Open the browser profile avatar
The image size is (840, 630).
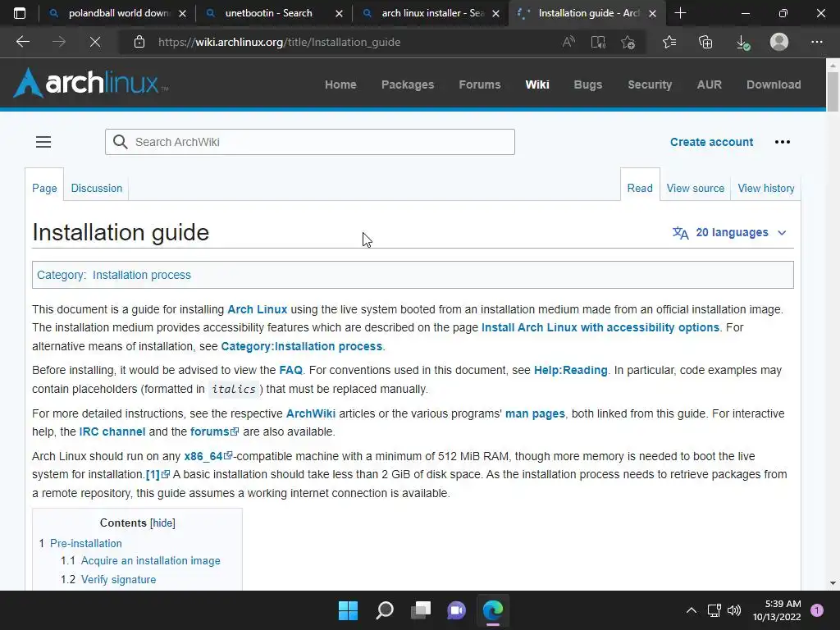[x=779, y=42]
